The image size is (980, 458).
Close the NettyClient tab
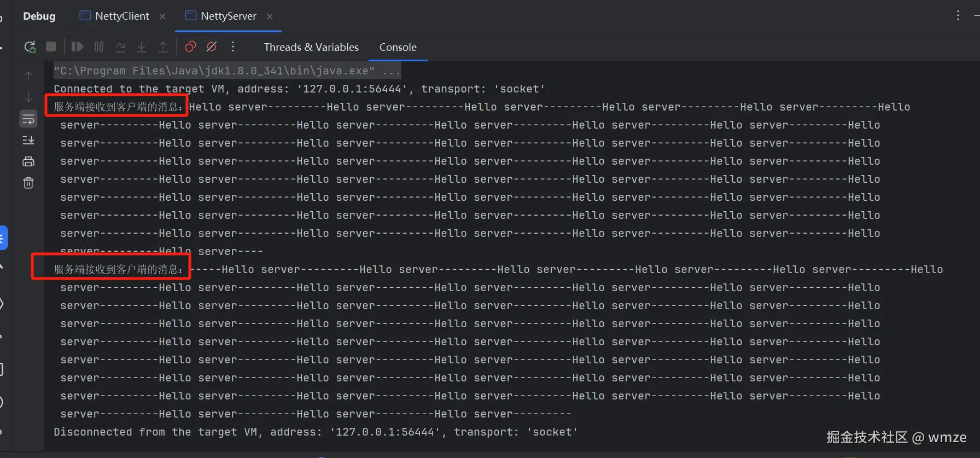[162, 16]
